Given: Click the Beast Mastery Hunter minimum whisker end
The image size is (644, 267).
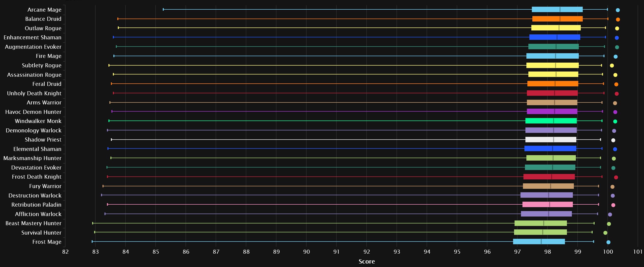Looking at the screenshot, I should 92,223.
